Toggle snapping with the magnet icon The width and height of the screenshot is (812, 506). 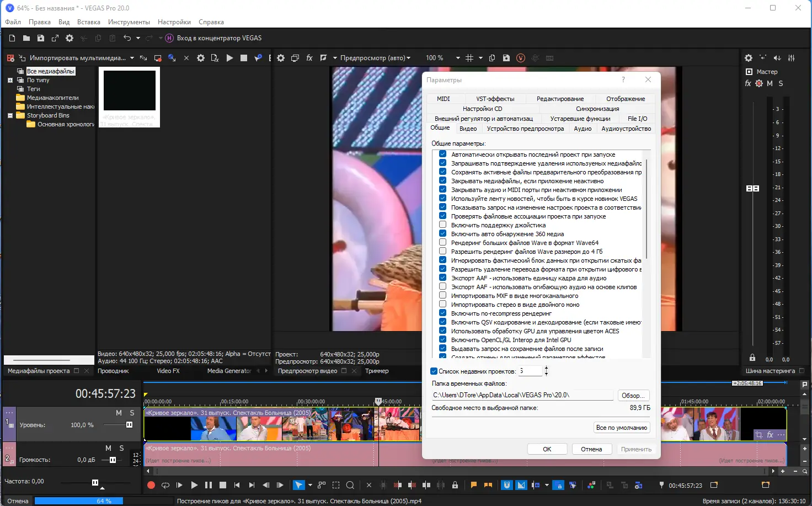(x=507, y=485)
